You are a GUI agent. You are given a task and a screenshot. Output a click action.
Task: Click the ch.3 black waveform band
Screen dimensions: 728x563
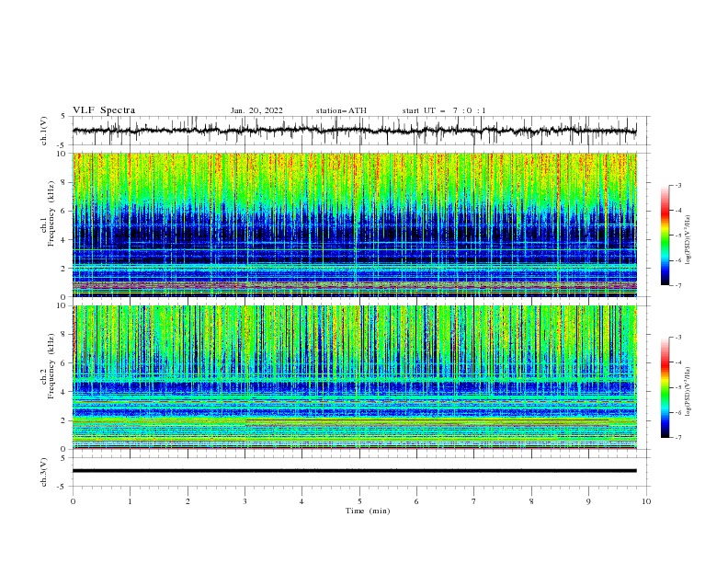[x=355, y=471]
